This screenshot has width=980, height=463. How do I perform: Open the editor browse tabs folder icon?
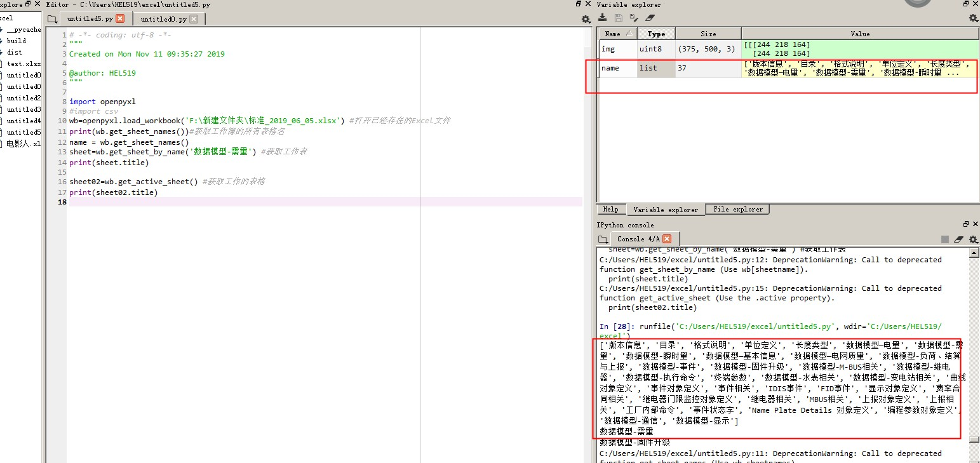tap(52, 19)
